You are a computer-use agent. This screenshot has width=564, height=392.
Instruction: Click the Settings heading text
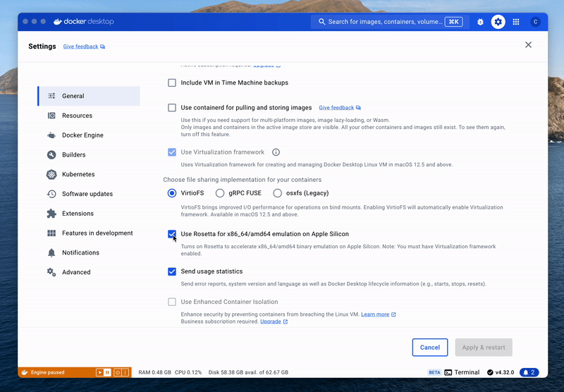tap(42, 47)
